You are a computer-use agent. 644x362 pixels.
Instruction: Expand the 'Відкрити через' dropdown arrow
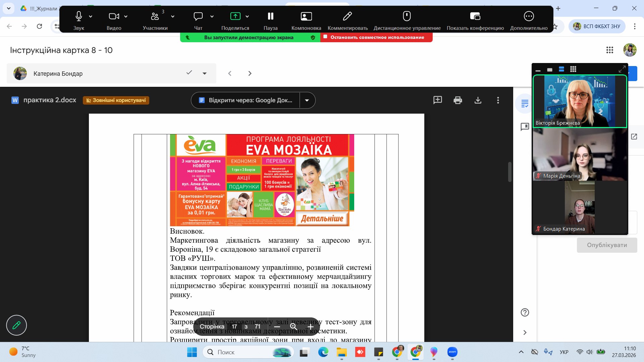click(307, 100)
